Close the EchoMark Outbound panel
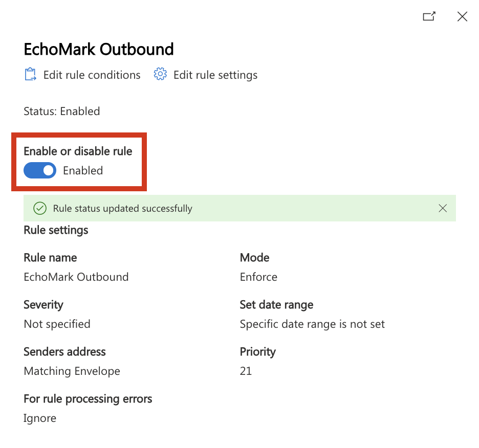Screen dimensions: 479x448 point(462,16)
